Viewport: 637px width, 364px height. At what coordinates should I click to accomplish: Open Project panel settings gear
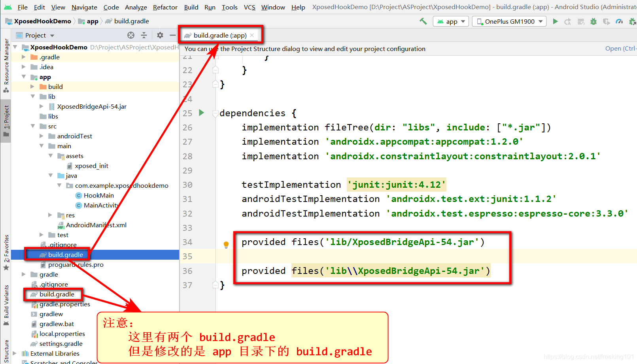[x=160, y=35]
